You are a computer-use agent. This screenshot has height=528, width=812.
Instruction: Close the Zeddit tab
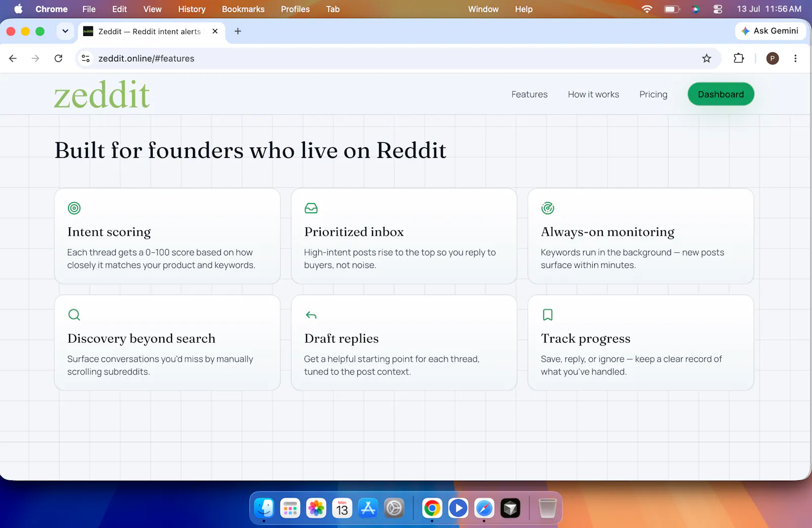pos(215,31)
